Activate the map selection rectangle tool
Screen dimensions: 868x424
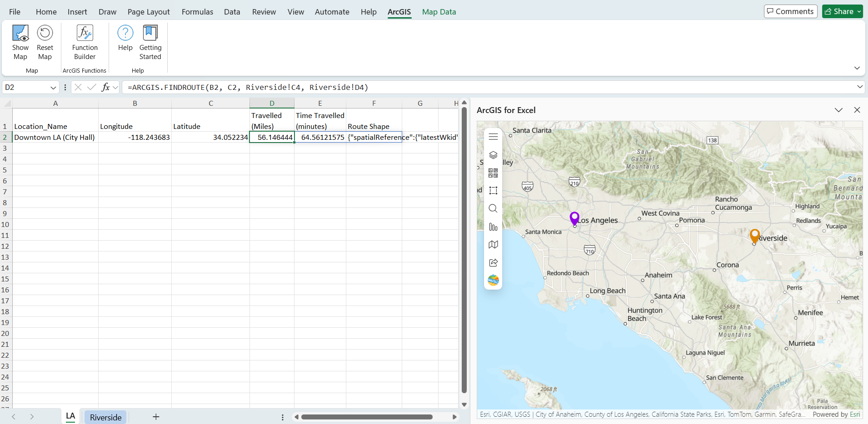click(493, 191)
